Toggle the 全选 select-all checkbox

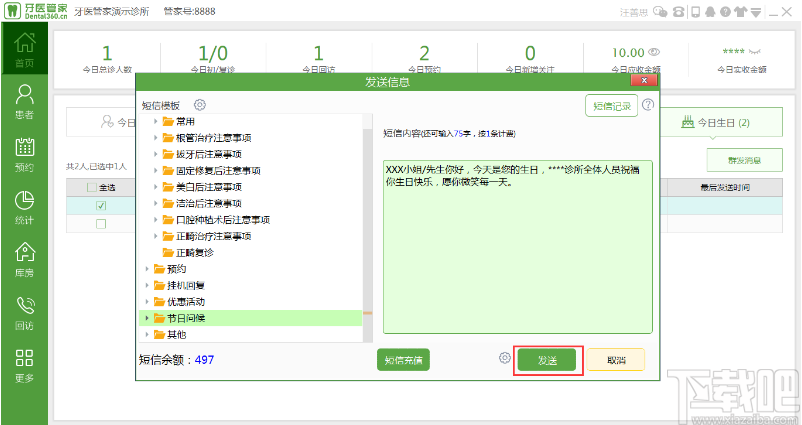[92, 188]
